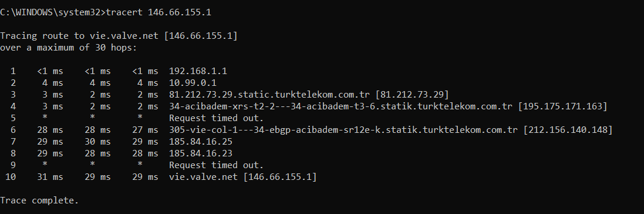Select the 192.168.1.1 gateway address
The width and height of the screenshot is (644, 214).
click(x=198, y=71)
